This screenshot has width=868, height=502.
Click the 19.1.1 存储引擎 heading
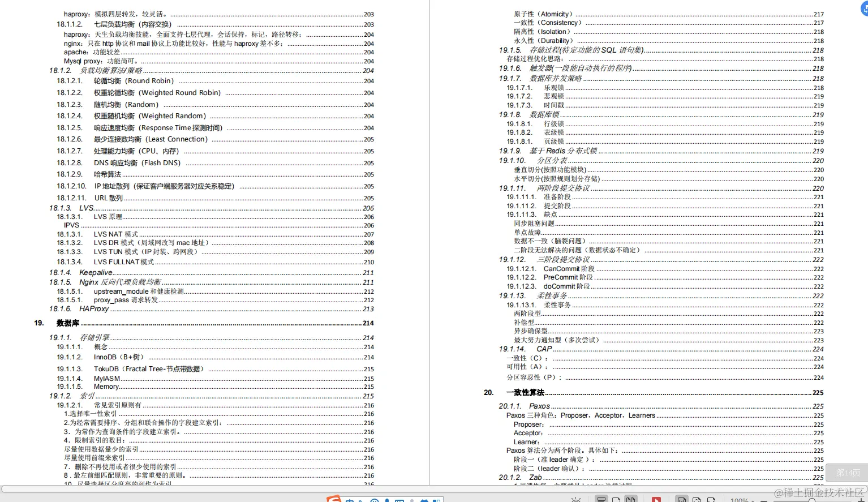click(211, 338)
